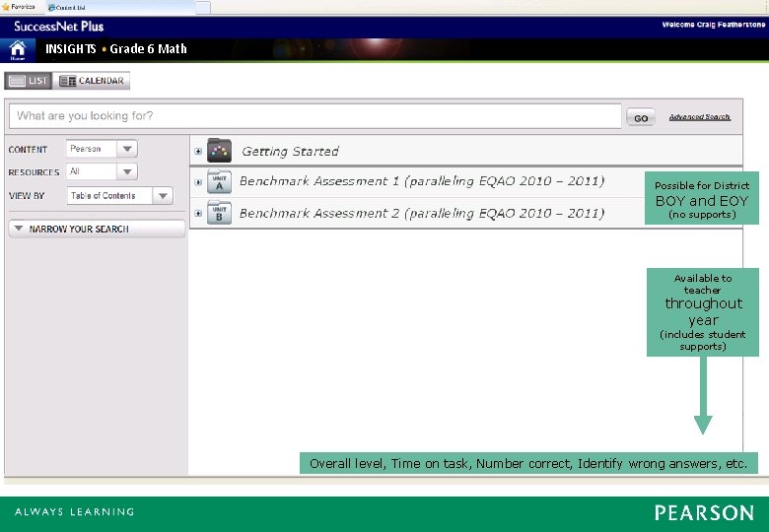The width and height of the screenshot is (769, 532).
Task: Click the INSIGHTS Grade 6 Math title
Action: pos(116,49)
